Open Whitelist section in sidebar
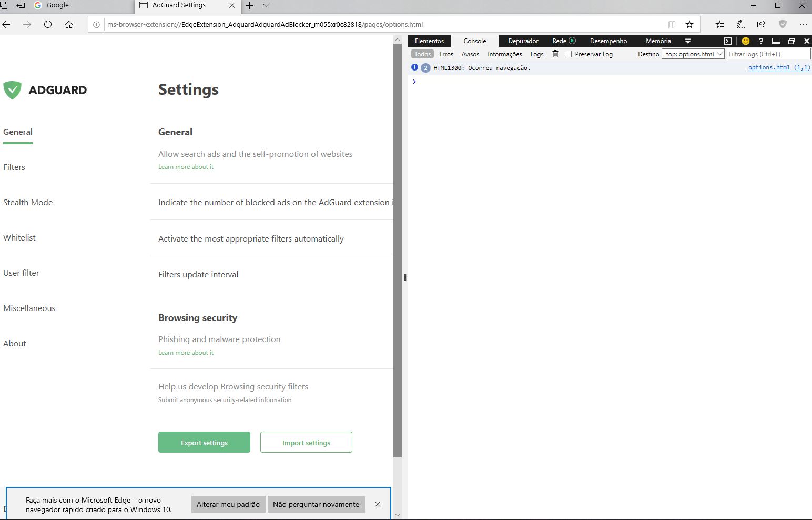The image size is (812, 520). click(19, 237)
